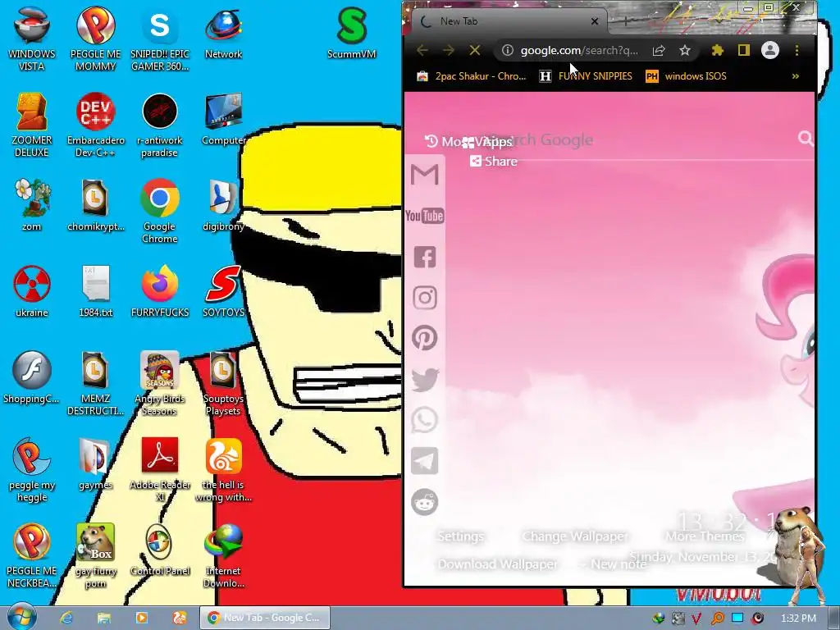This screenshot has height=630, width=840.
Task: Open r-antiwork paradise desktop icon
Action: pyautogui.click(x=160, y=125)
